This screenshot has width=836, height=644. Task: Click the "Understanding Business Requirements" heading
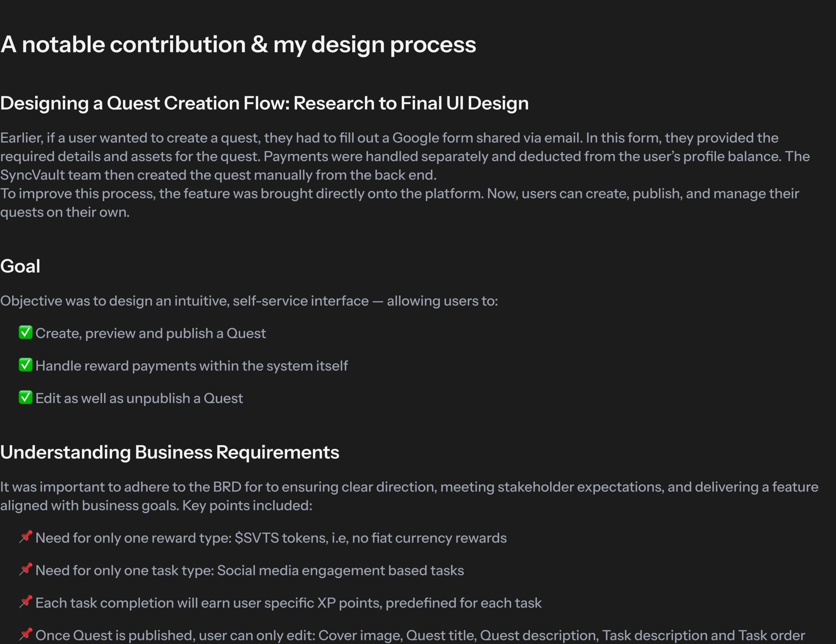[169, 452]
